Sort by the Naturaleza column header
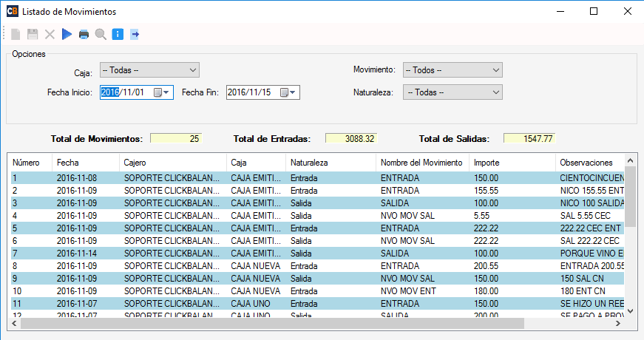Image resolution: width=644 pixels, height=340 pixels. pyautogui.click(x=331, y=163)
